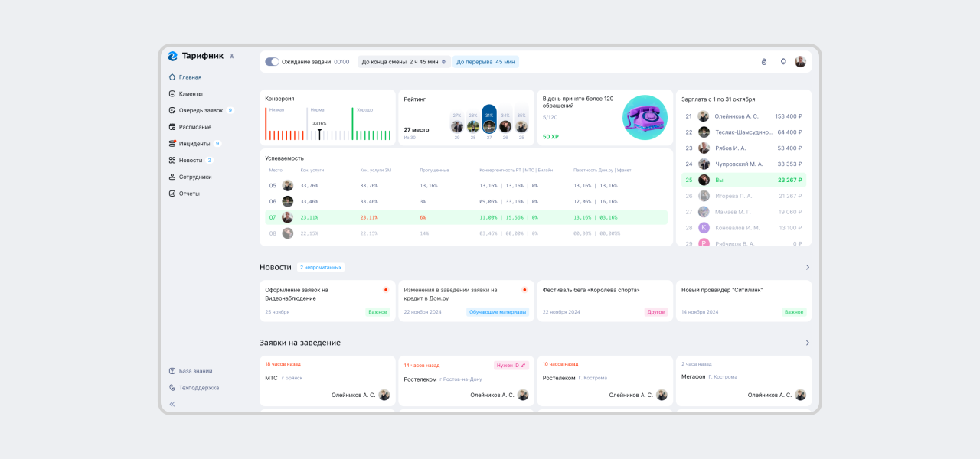980x459 pixels.
Task: Click the Инциденты sidebar icon
Action: coord(172,144)
